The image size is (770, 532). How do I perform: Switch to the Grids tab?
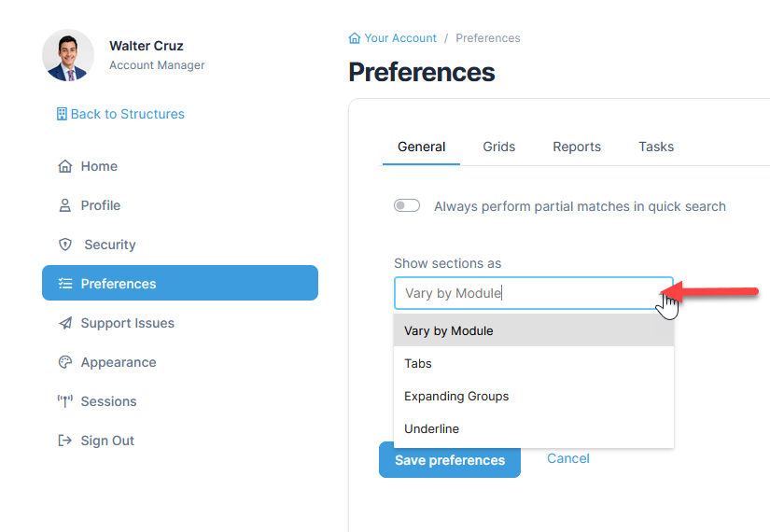click(499, 147)
